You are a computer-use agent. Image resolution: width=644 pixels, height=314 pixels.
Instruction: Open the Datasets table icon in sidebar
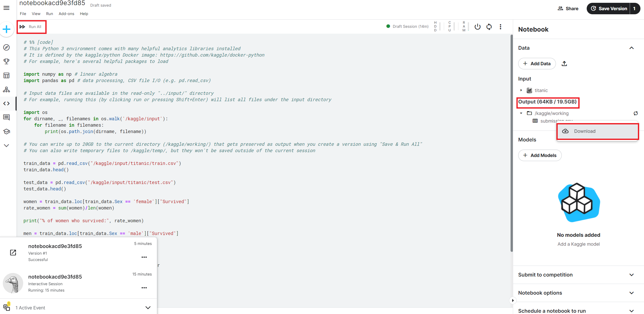click(x=6, y=75)
